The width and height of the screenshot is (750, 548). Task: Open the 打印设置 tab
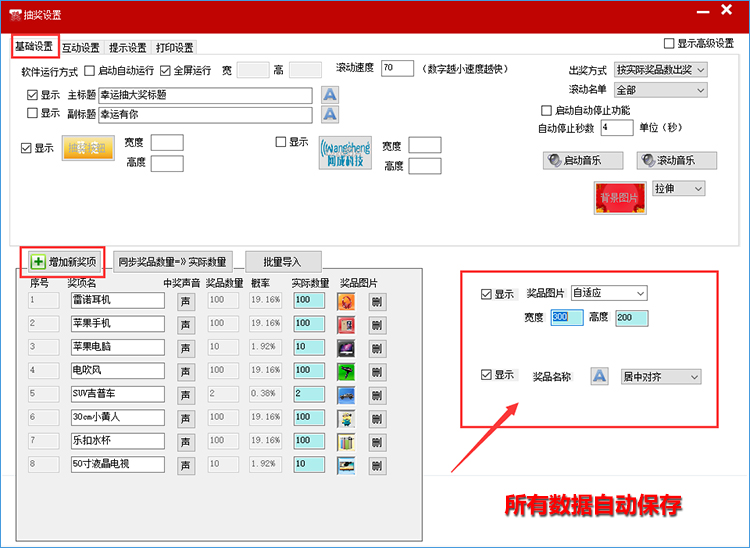pos(174,48)
